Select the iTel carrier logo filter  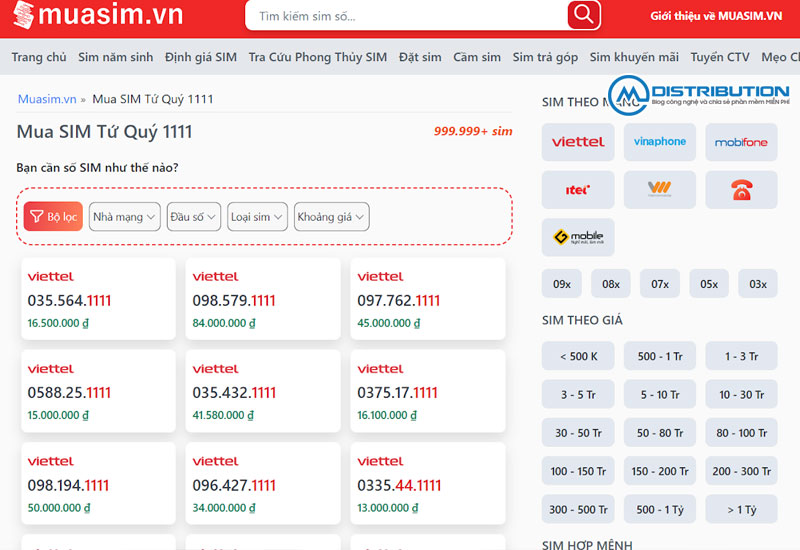click(x=578, y=190)
